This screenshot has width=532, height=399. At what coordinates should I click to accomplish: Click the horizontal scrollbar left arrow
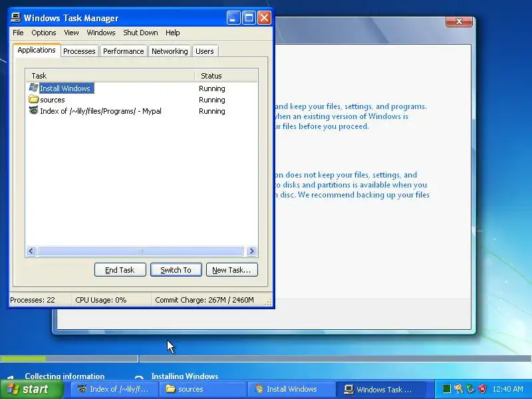[x=31, y=251]
